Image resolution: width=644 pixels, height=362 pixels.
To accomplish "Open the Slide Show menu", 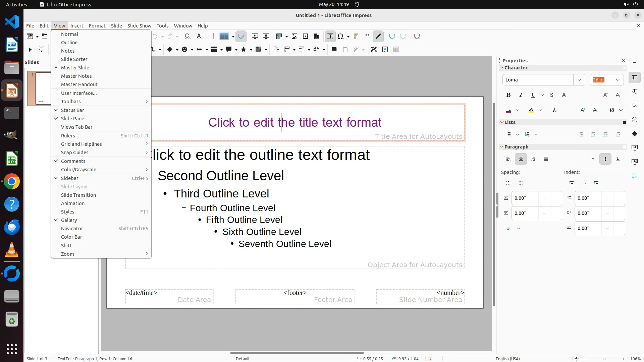I will pos(139,26).
